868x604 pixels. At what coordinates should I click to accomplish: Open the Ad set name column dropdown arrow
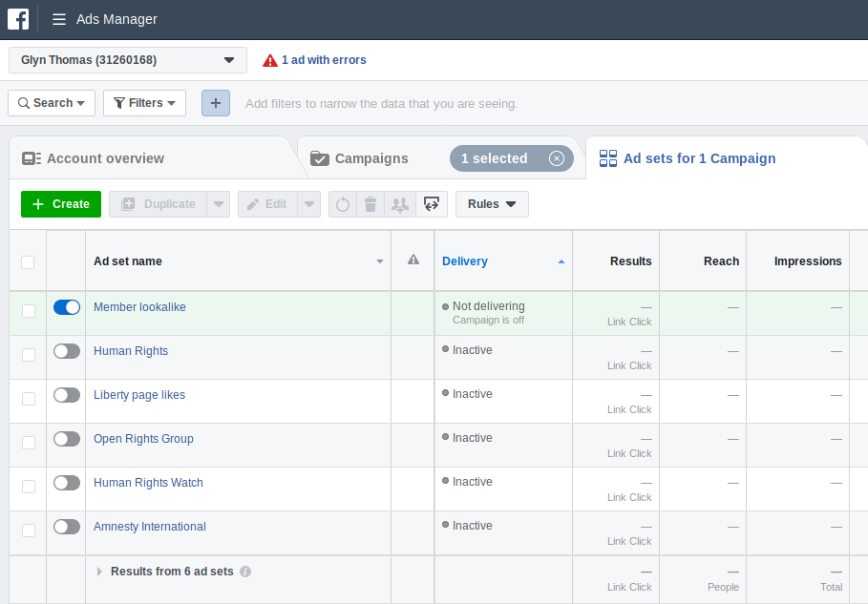click(x=380, y=261)
